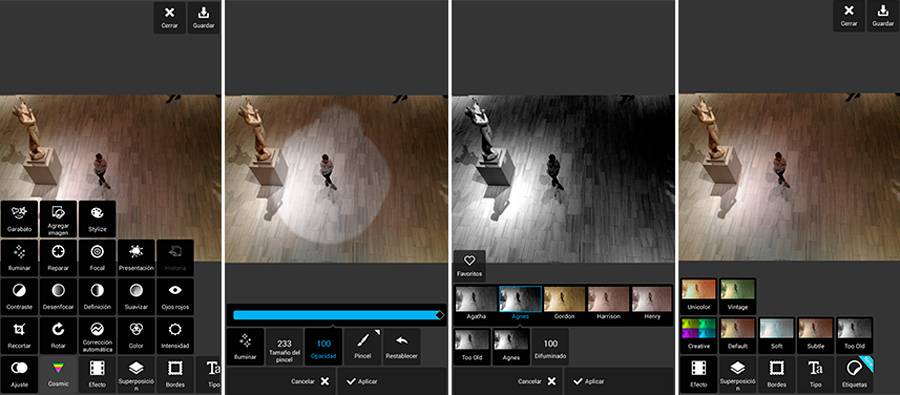
Task: Select the Cosmic triangle category
Action: (59, 374)
